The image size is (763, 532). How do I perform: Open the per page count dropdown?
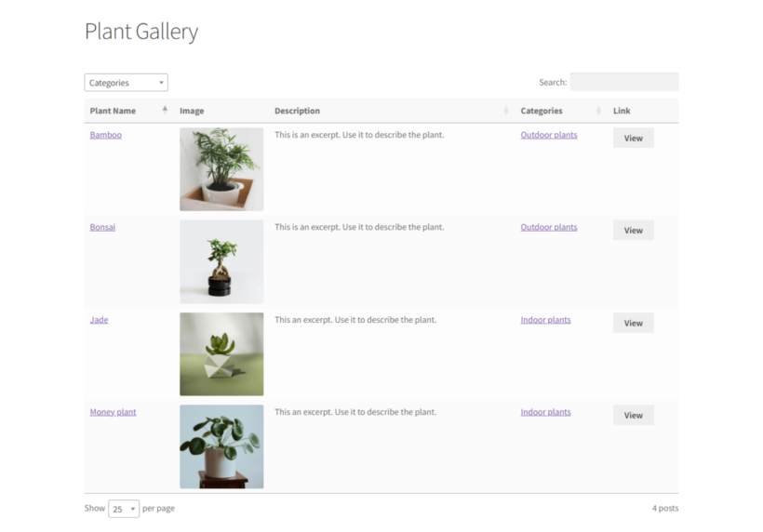[x=124, y=509]
